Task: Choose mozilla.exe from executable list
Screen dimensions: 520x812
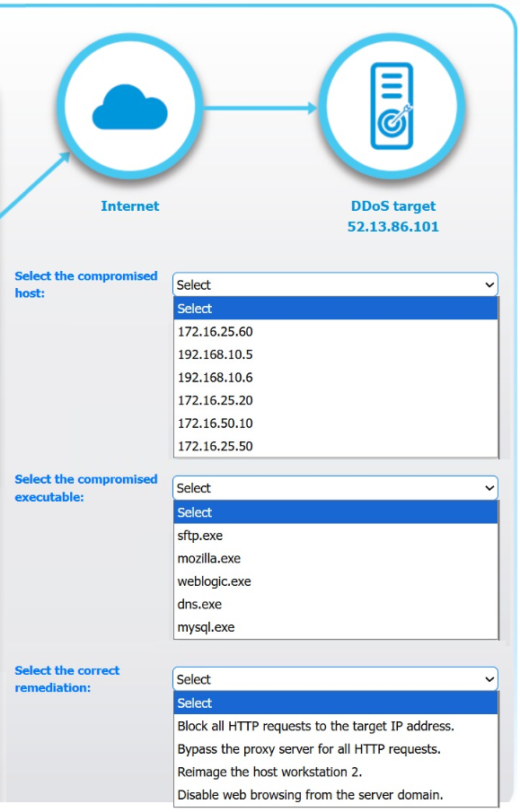Action: coord(335,558)
